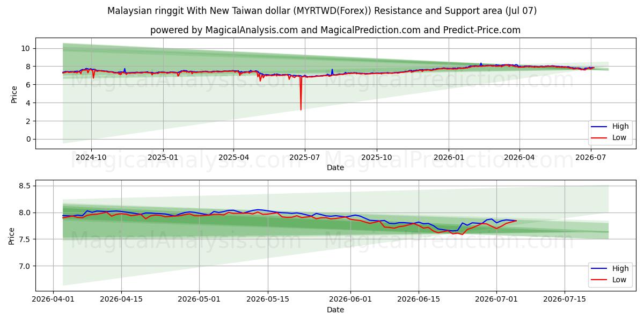The width and height of the screenshot is (644, 322).
Task: Click the '2025-07' x-axis label
Action: pyautogui.click(x=305, y=157)
